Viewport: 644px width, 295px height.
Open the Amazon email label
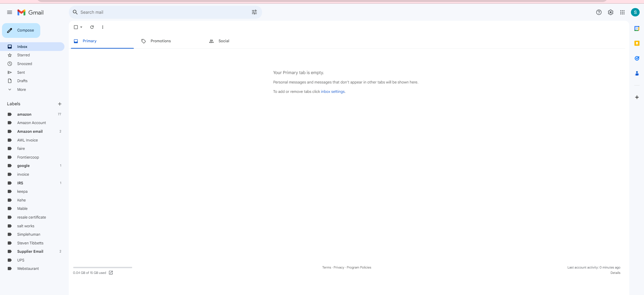tap(32, 131)
